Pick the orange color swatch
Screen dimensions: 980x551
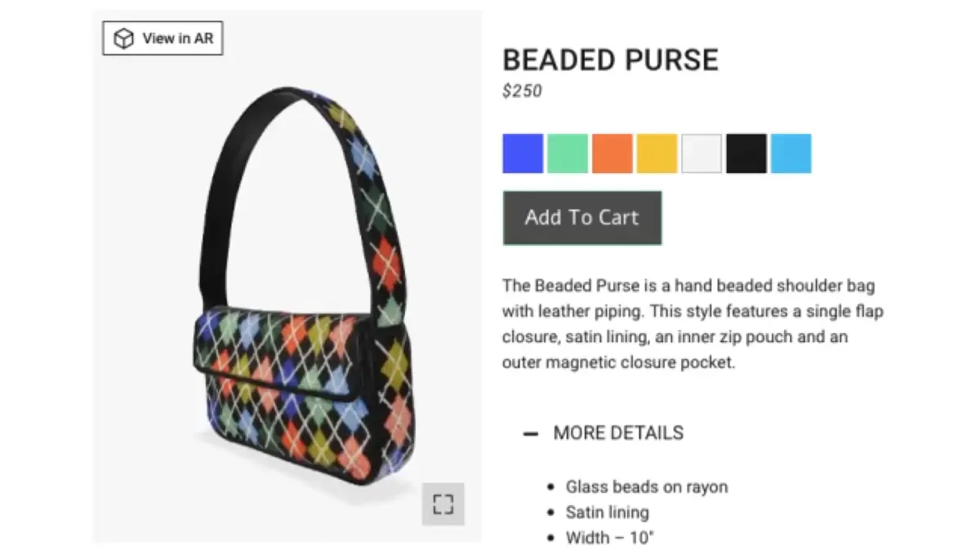click(x=612, y=153)
